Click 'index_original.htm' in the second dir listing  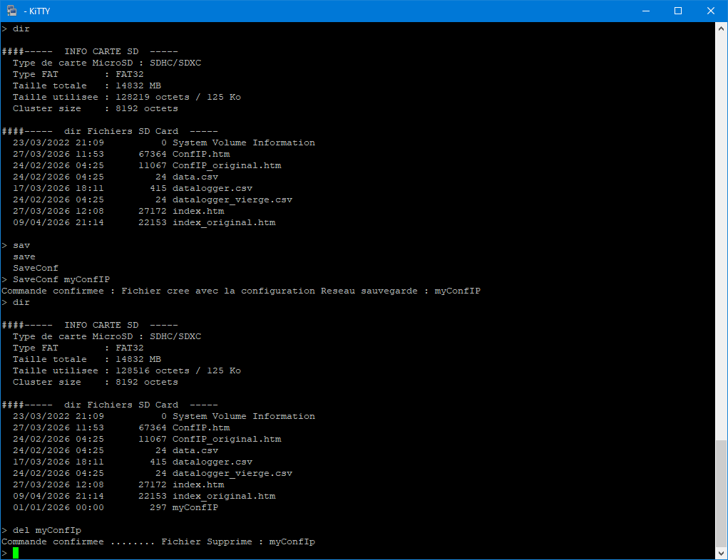pos(224,496)
